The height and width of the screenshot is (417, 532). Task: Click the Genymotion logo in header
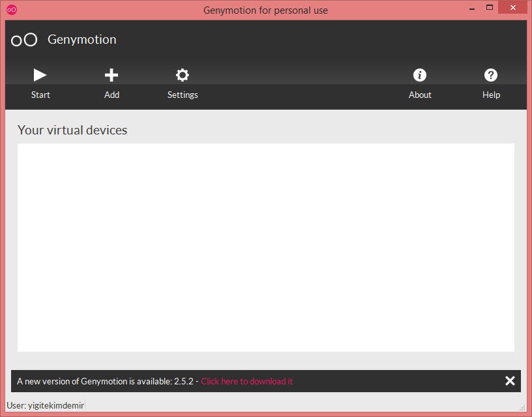24,40
